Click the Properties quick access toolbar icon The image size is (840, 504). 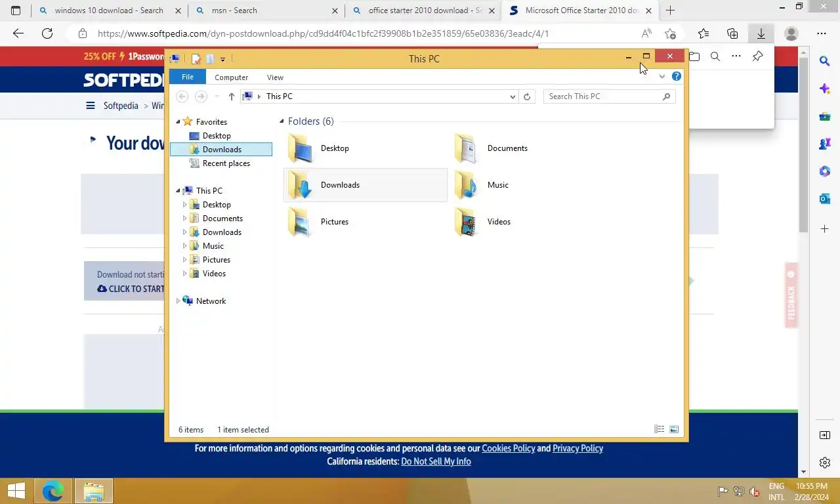196,59
